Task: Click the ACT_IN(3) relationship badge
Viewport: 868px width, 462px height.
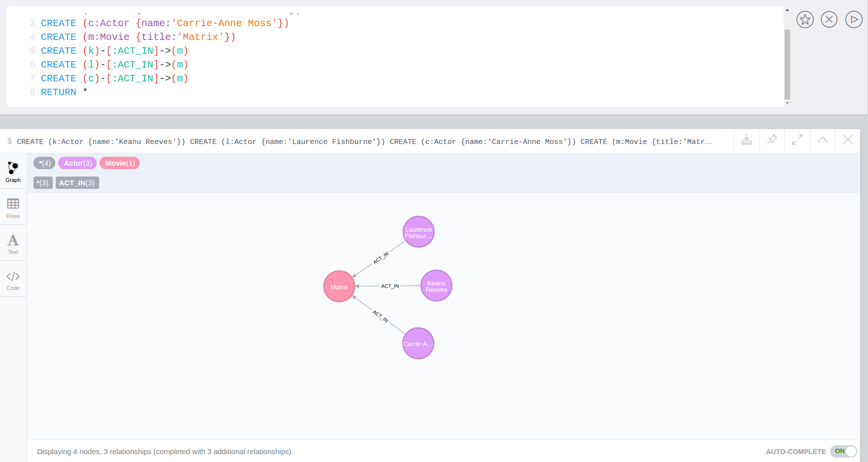Action: (x=77, y=183)
